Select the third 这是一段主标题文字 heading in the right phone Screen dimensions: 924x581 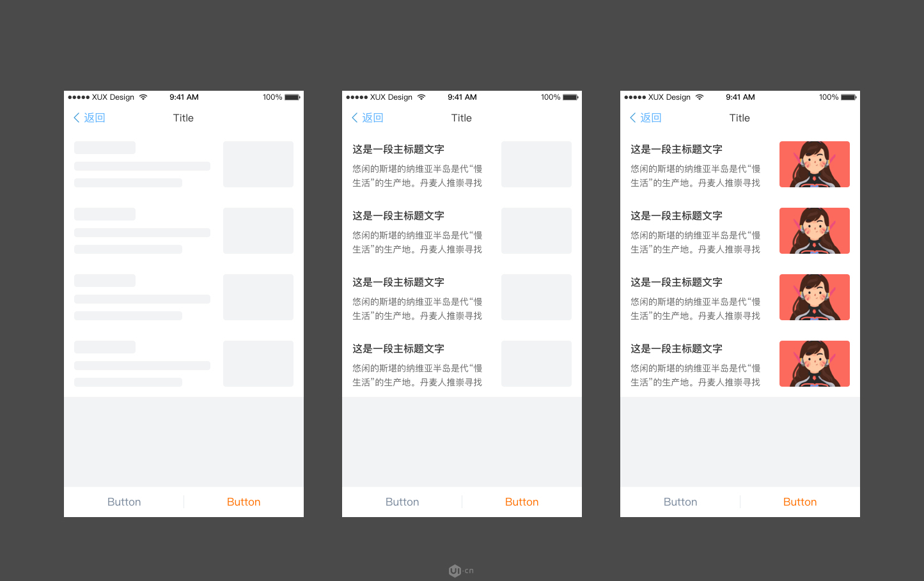click(x=677, y=282)
